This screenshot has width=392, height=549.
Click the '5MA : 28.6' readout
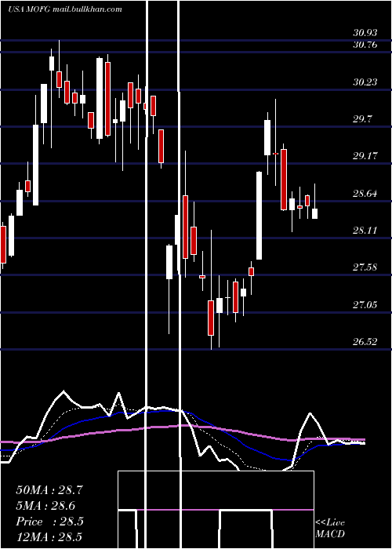point(45,506)
